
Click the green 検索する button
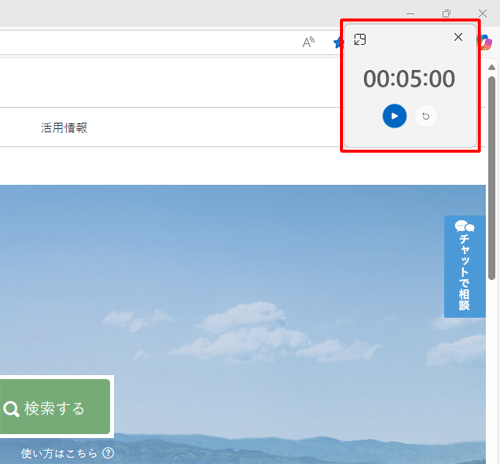click(55, 406)
